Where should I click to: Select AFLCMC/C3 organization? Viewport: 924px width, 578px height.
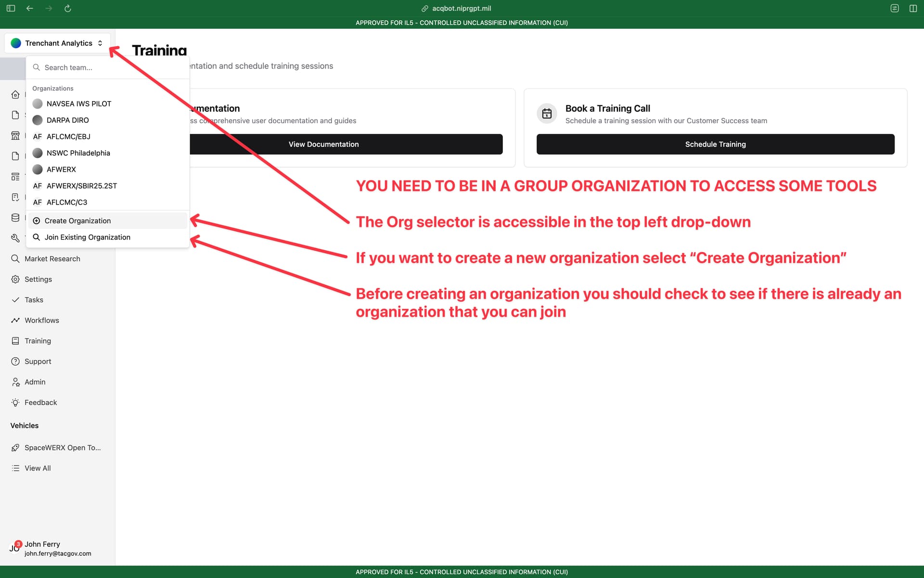(x=107, y=202)
